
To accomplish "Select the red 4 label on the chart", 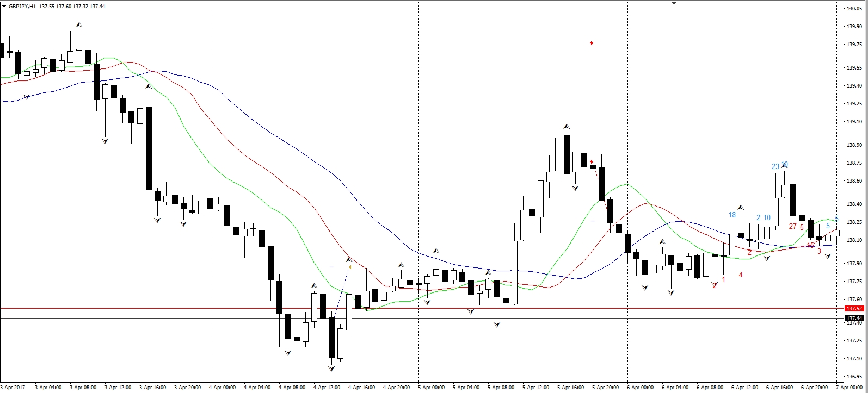I will pos(741,275).
